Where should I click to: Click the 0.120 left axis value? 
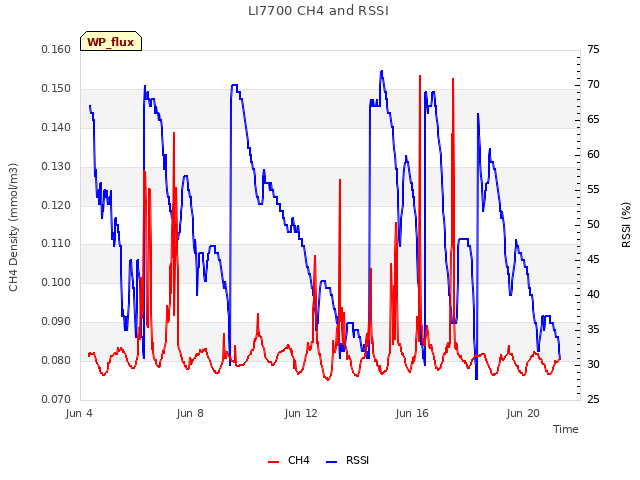56,205
